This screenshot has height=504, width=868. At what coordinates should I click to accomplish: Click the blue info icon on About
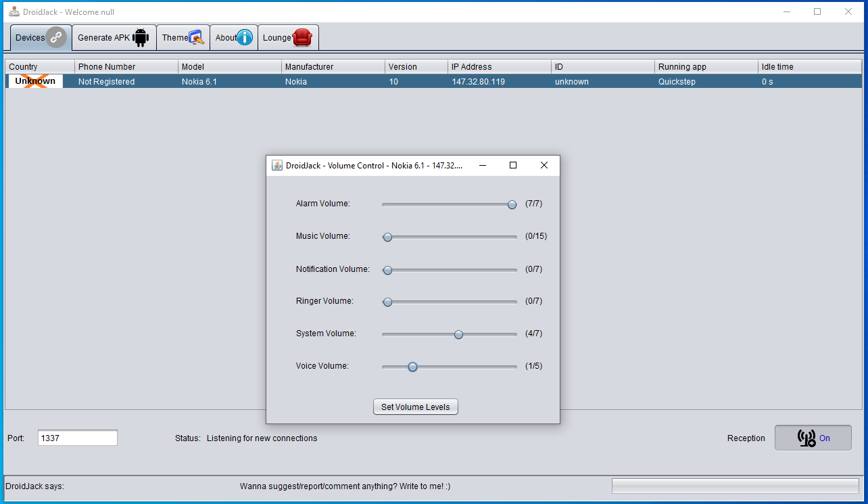(x=245, y=37)
